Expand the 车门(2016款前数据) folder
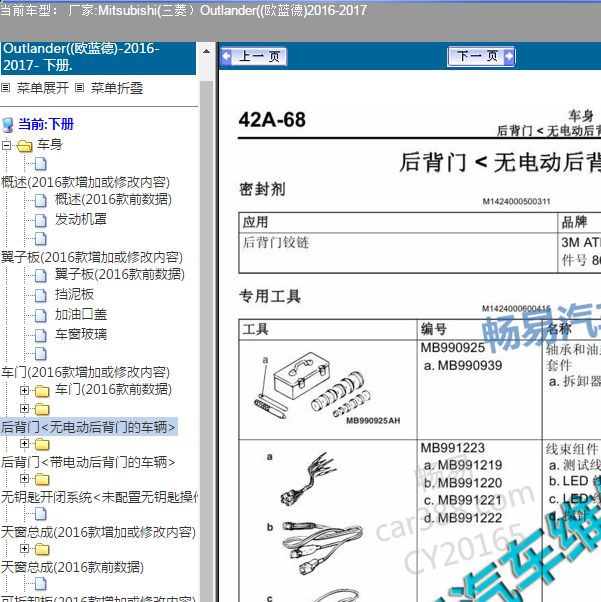Screen dimensions: 601x602 pos(25,390)
